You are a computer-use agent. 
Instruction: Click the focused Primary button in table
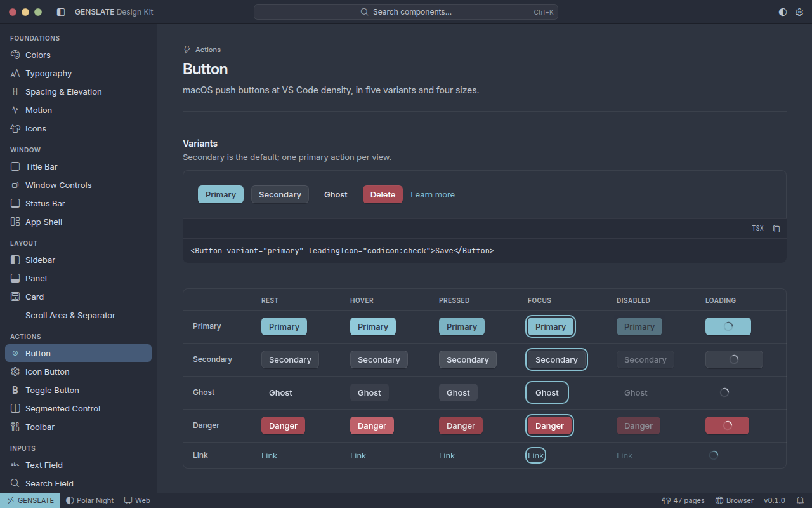tap(551, 326)
